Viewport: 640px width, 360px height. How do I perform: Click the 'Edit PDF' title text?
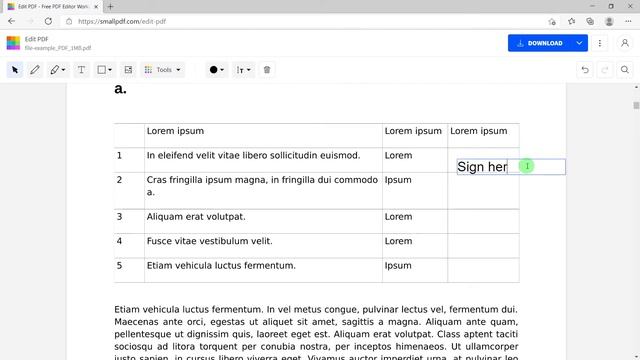coord(36,39)
